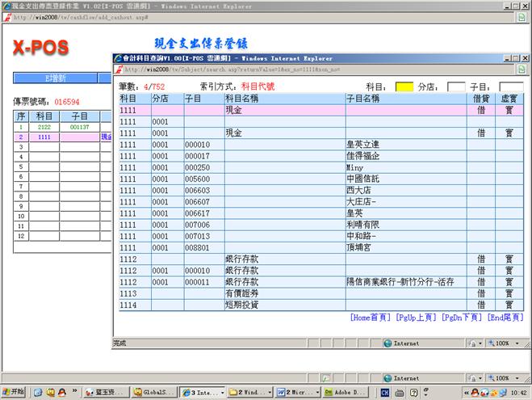Open Internet Explorer from the Quick Launch bar
This screenshot has width=532, height=400.
point(38,392)
